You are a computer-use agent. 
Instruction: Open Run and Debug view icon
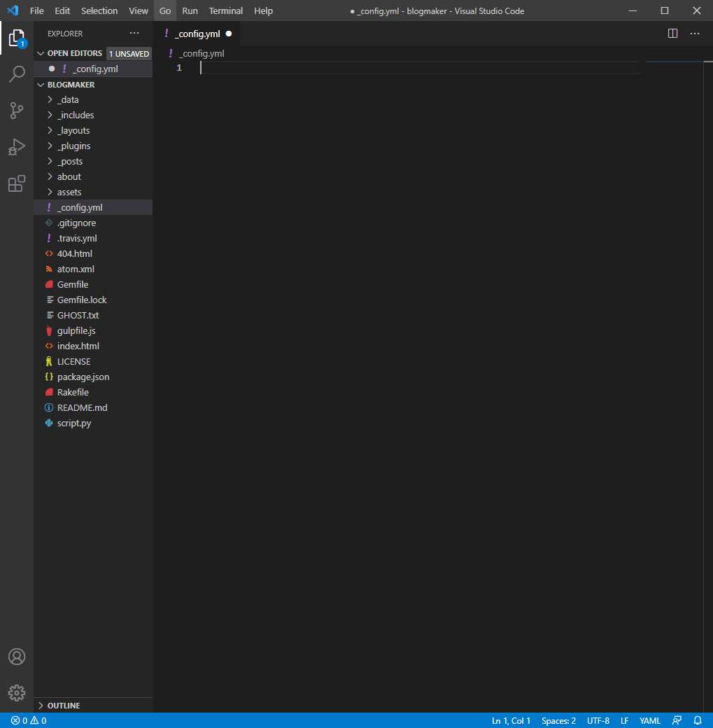tap(17, 147)
